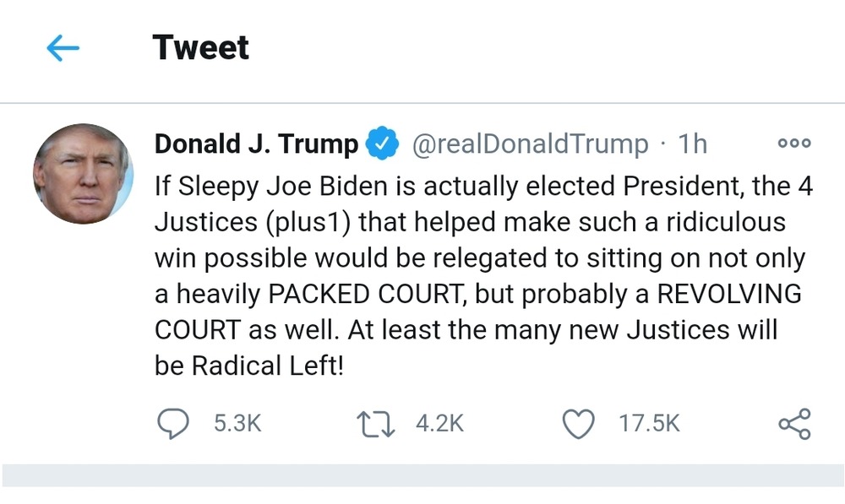The image size is (845, 504).
Task: Go back using the blue arrow
Action: tap(63, 48)
